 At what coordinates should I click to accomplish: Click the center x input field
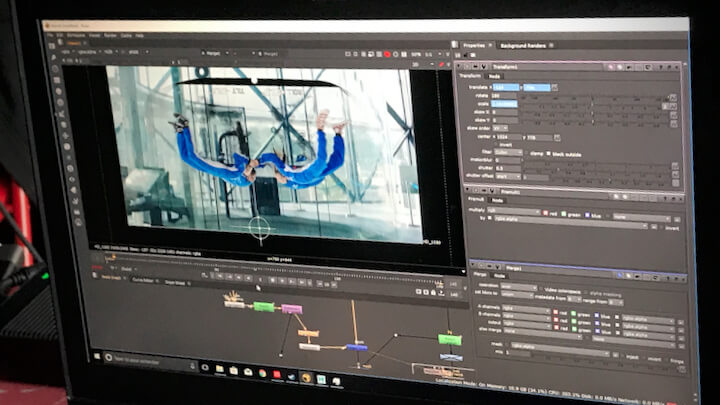coord(508,136)
